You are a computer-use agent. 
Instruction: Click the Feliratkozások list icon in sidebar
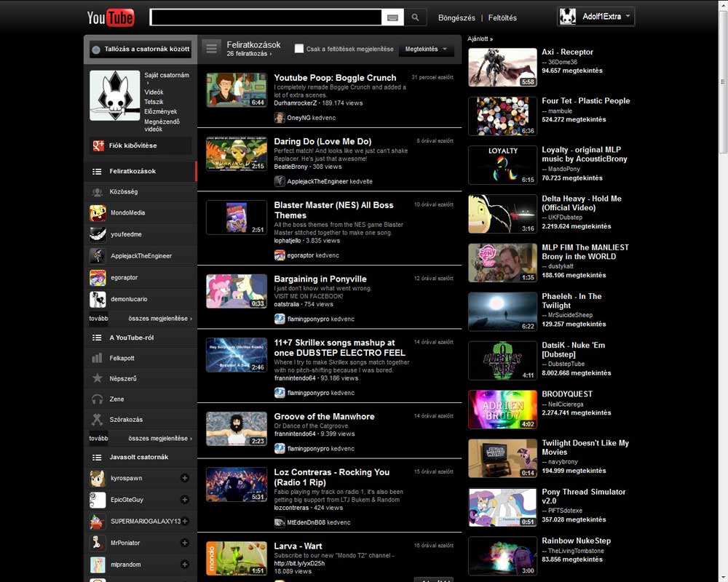(x=97, y=172)
